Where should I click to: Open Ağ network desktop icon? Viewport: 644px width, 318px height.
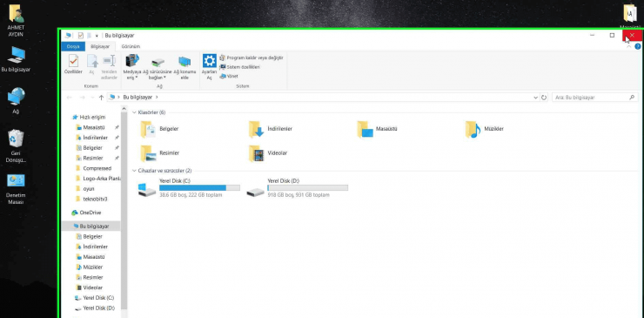pyautogui.click(x=16, y=101)
